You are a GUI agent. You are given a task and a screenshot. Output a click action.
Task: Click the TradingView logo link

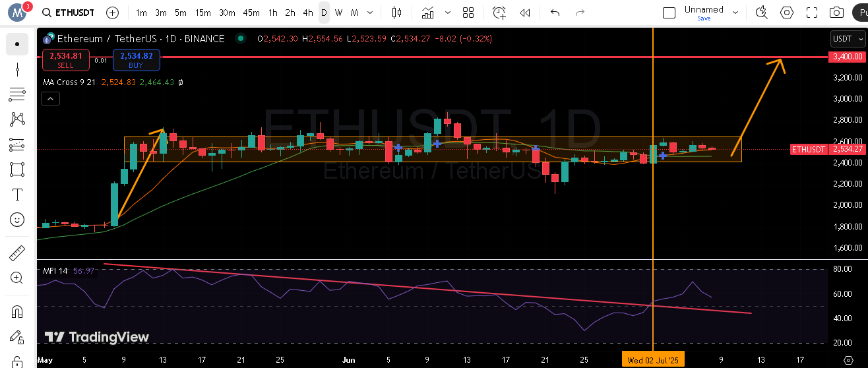[97, 337]
